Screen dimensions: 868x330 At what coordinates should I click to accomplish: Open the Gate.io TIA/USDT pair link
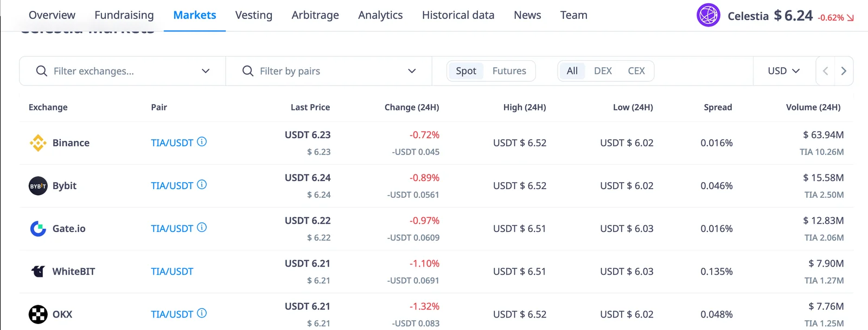(x=172, y=229)
